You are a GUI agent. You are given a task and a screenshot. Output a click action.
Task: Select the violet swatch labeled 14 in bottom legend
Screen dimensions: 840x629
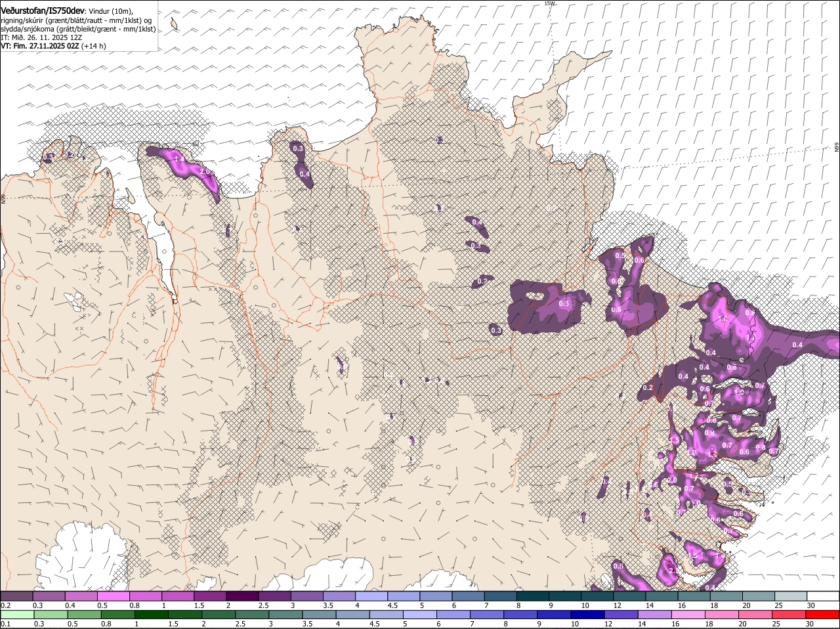pos(655,615)
